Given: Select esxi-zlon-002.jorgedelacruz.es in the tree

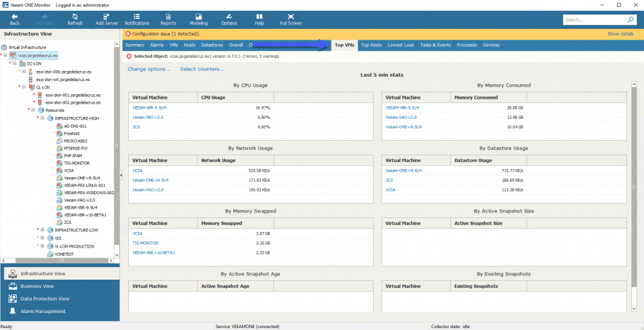Looking at the screenshot, I should (73, 102).
